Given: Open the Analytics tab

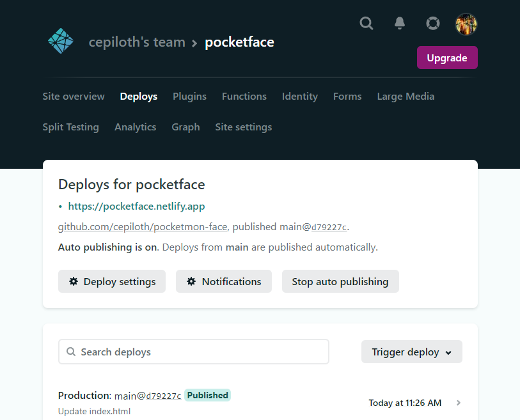Looking at the screenshot, I should click(136, 127).
